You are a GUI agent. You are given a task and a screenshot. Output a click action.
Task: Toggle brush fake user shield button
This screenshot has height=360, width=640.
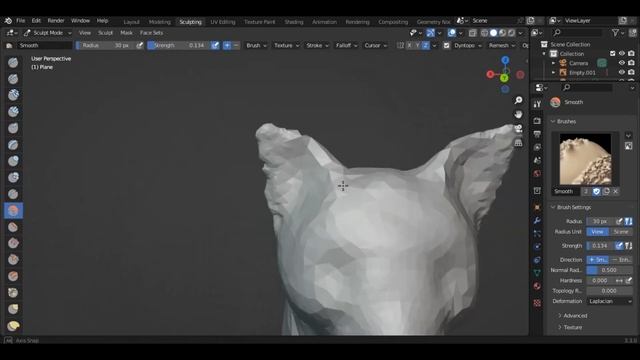click(596, 191)
